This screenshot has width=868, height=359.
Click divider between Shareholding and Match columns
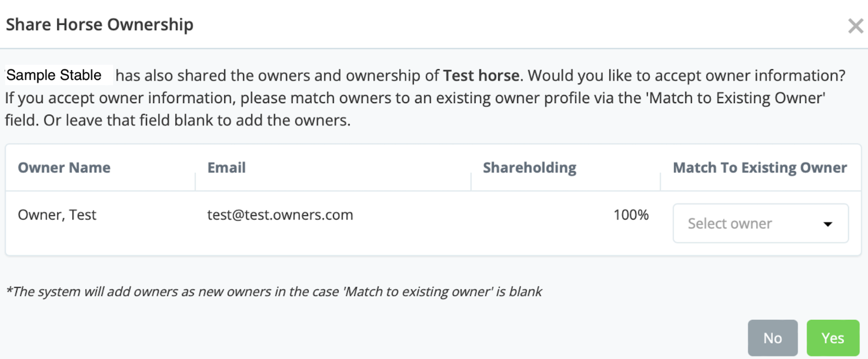(x=660, y=181)
